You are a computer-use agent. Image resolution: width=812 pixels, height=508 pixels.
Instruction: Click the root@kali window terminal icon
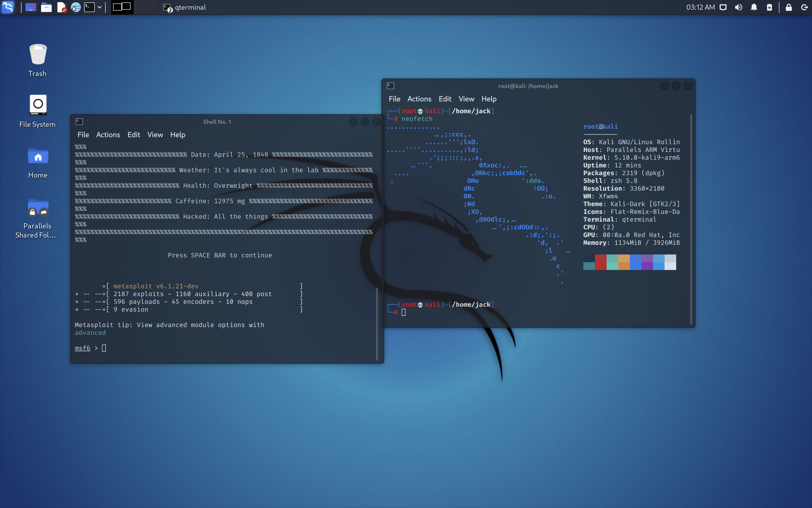coord(391,86)
